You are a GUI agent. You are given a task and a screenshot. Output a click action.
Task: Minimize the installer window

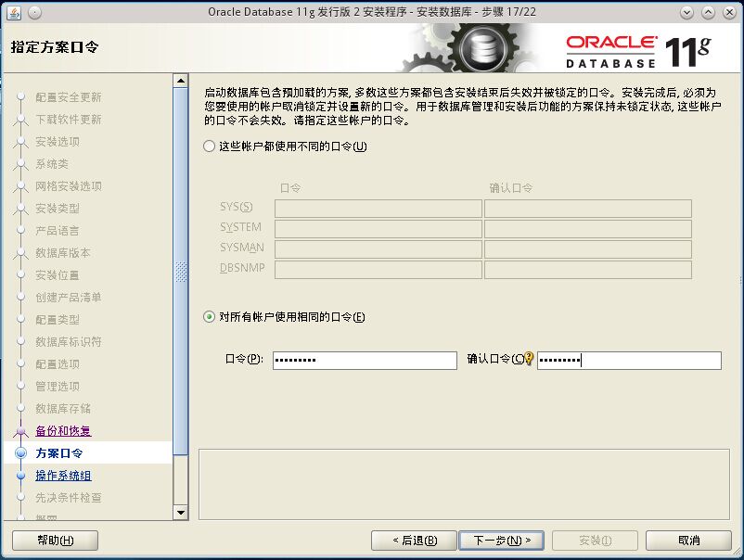[x=686, y=12]
